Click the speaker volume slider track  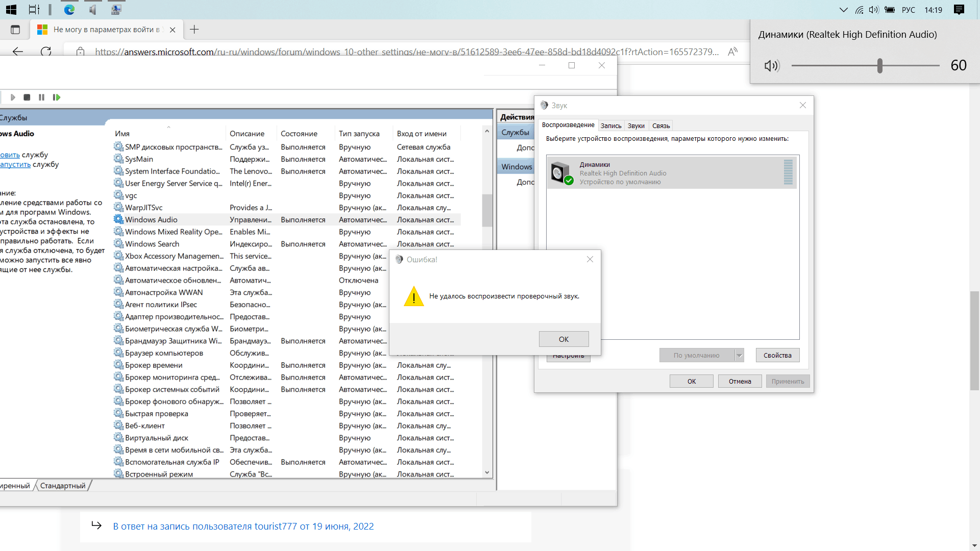point(837,66)
